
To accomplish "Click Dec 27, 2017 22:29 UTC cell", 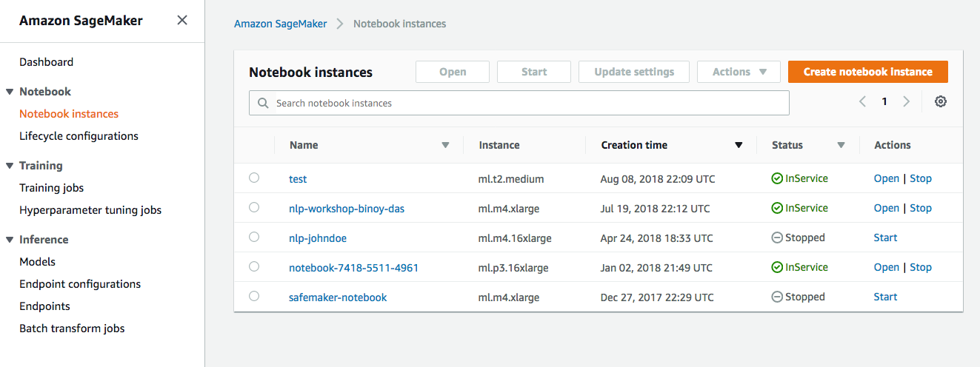I will 657,297.
